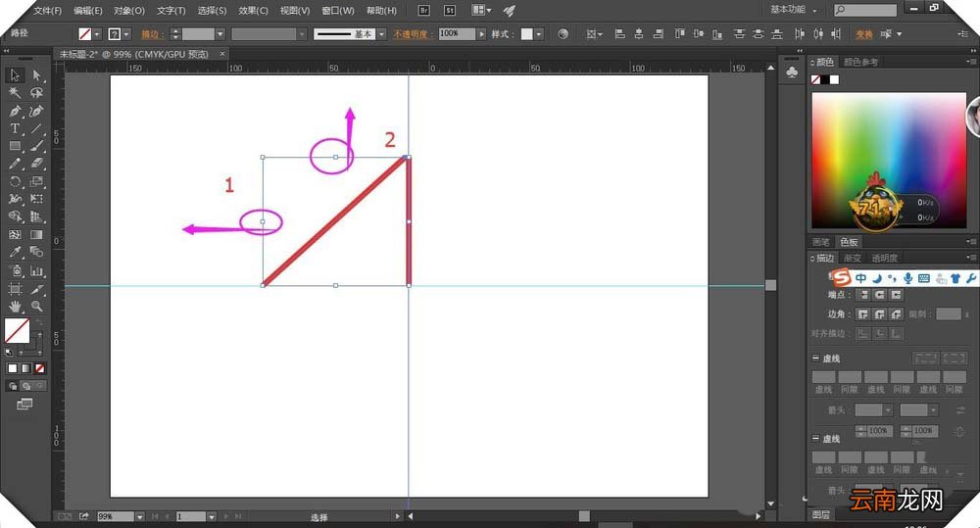Viewport: 980px width, 528px height.
Task: Expand the zoom level 99% dropdown
Action: [139, 517]
